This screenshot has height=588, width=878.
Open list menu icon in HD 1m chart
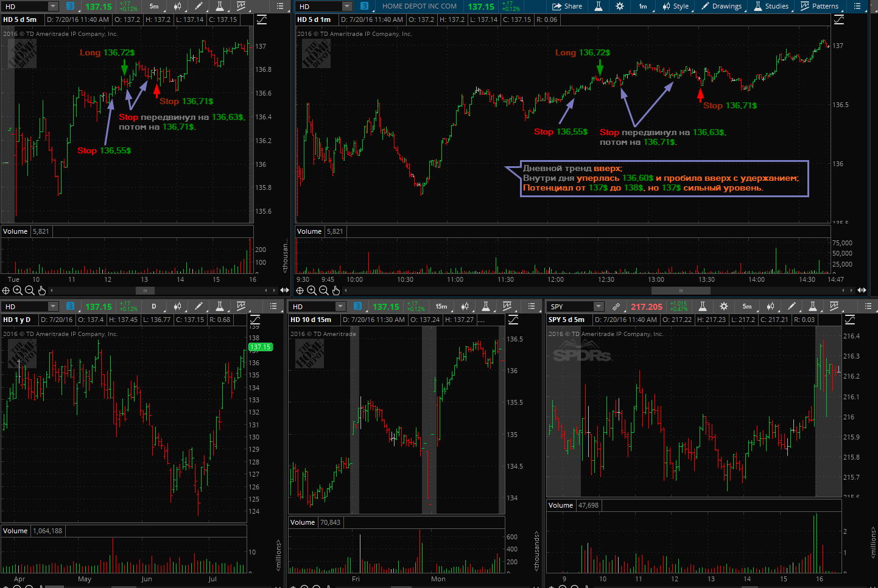click(857, 6)
